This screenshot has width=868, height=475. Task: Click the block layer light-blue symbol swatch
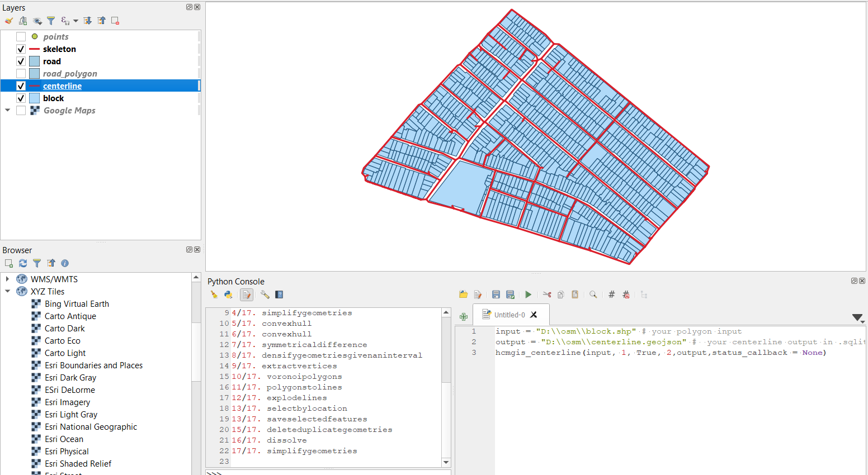35,98
